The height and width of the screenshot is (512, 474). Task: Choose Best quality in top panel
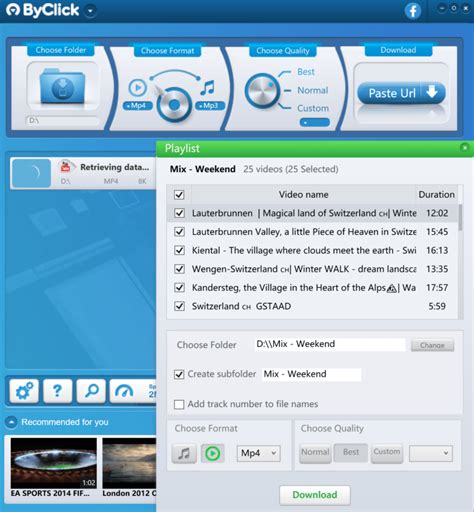coord(306,72)
